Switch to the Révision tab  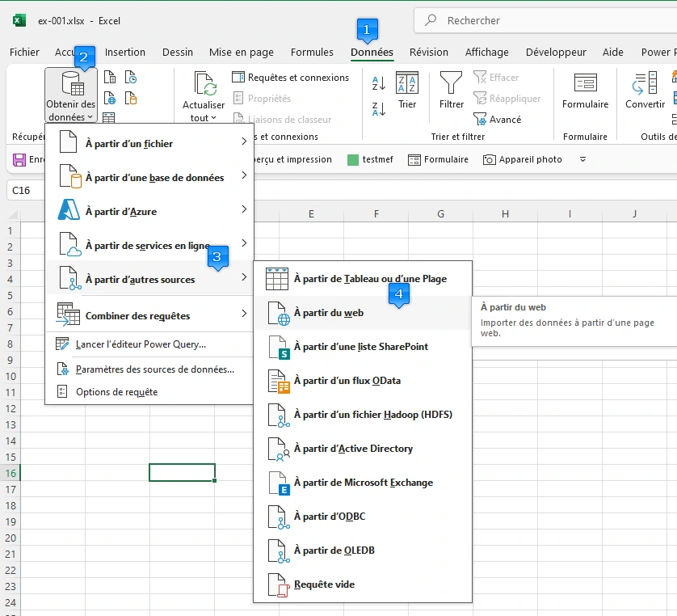[428, 53]
